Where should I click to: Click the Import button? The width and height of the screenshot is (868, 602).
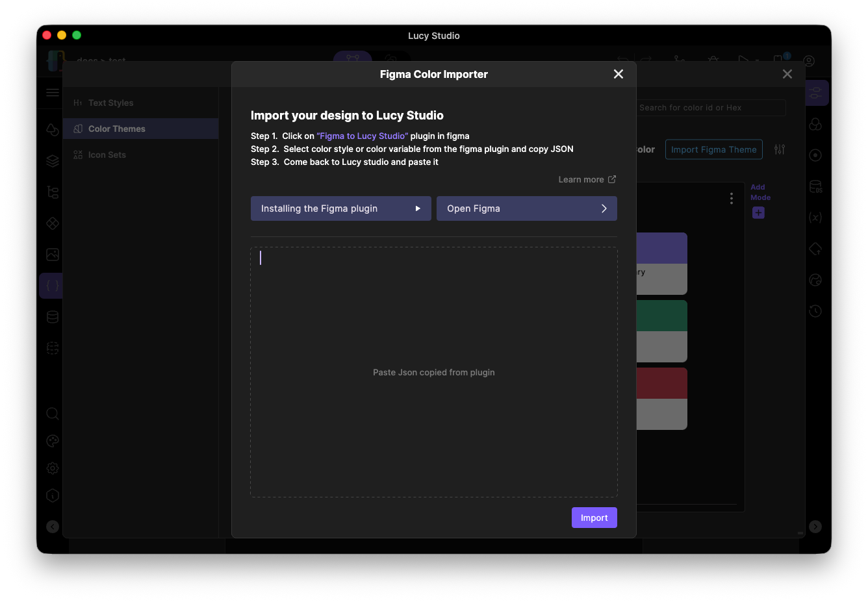click(594, 518)
